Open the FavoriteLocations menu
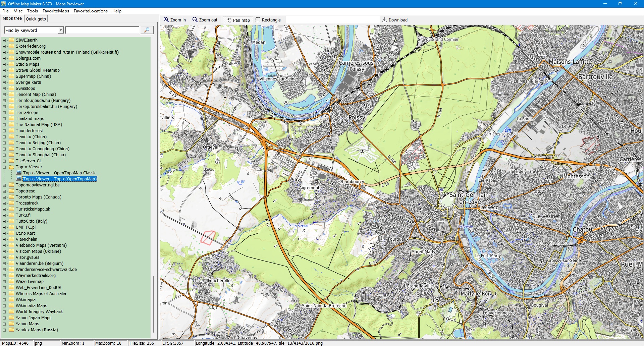Screen dimensions: 644x346 (91, 11)
